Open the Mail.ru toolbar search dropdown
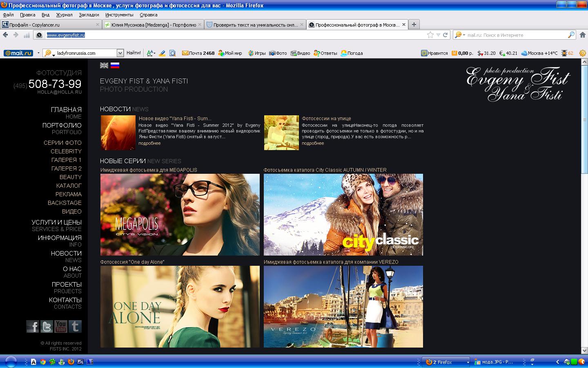 pyautogui.click(x=120, y=53)
